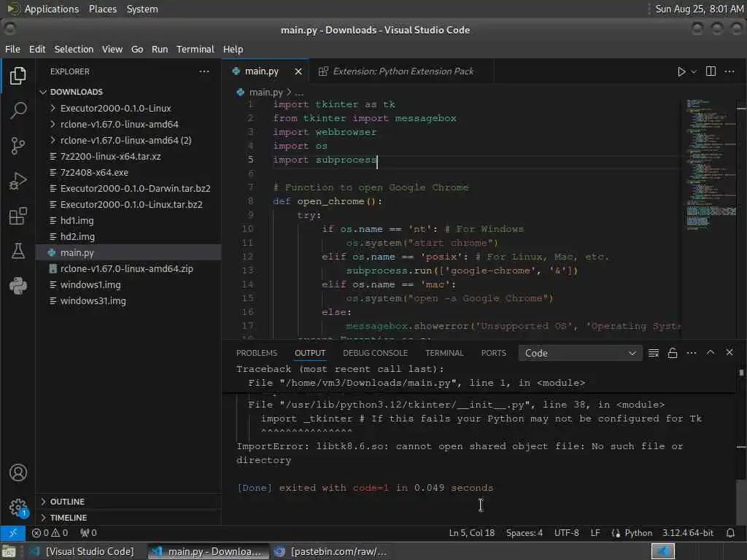This screenshot has height=560, width=747.
Task: Switch to the Output tab
Action: pyautogui.click(x=310, y=353)
